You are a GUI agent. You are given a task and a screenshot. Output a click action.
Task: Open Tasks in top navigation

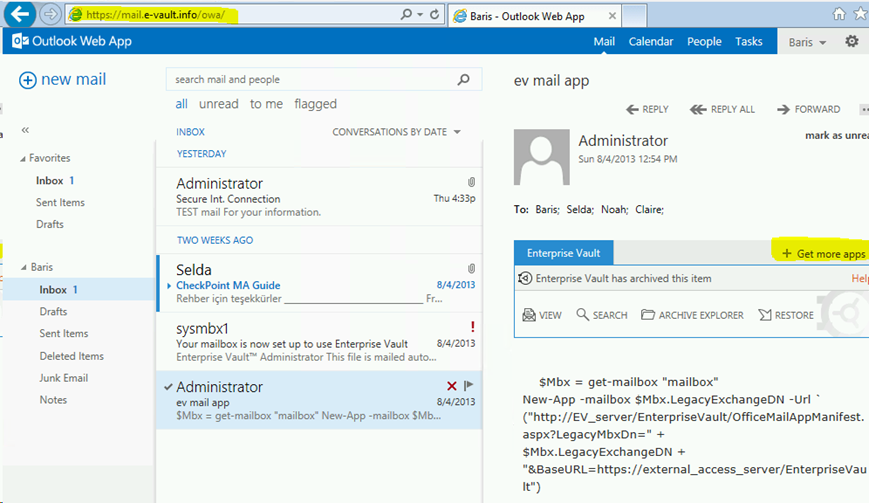tap(749, 42)
